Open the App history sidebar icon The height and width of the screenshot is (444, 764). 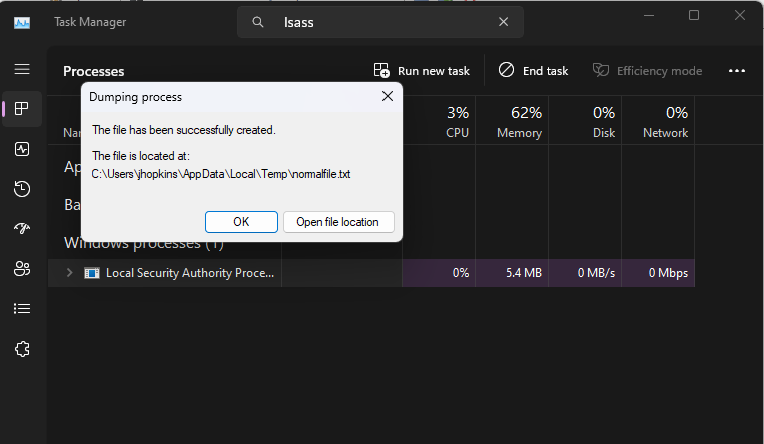(x=22, y=189)
